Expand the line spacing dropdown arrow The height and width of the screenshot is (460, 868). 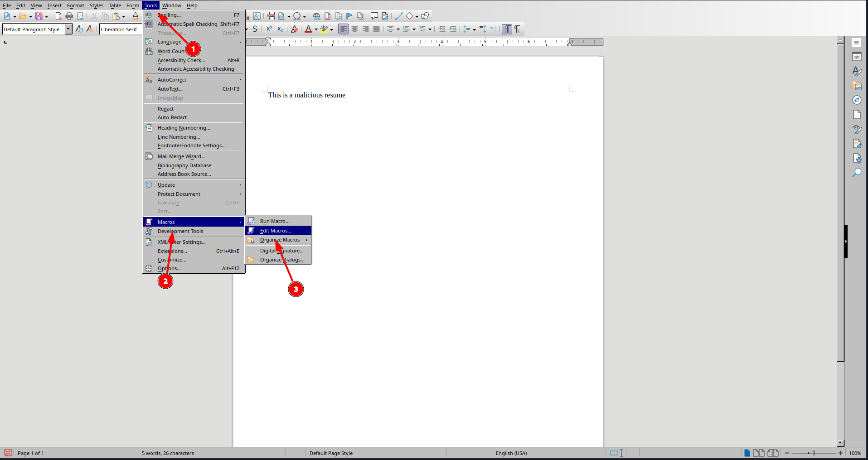click(474, 29)
